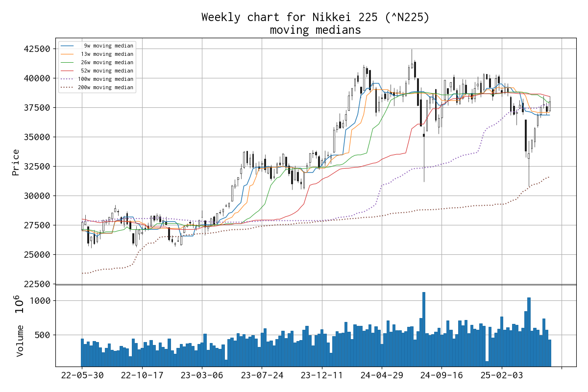
Task: Select '100w moving median' legend entry
Action: tap(105, 79)
